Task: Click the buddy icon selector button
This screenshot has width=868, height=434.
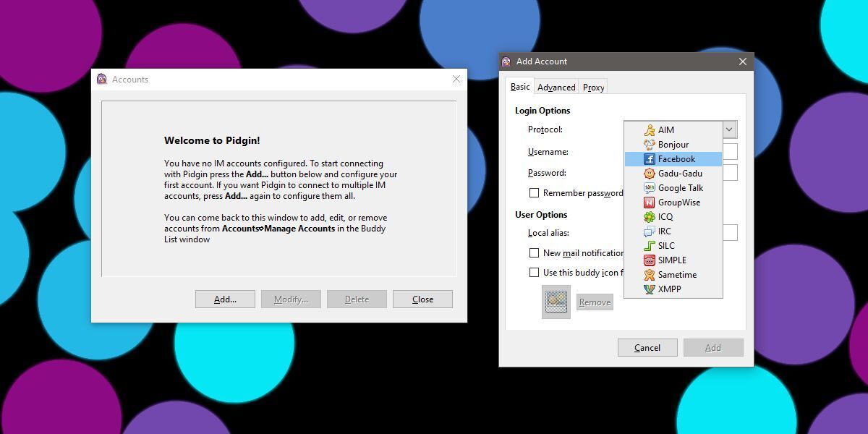Action: click(556, 302)
